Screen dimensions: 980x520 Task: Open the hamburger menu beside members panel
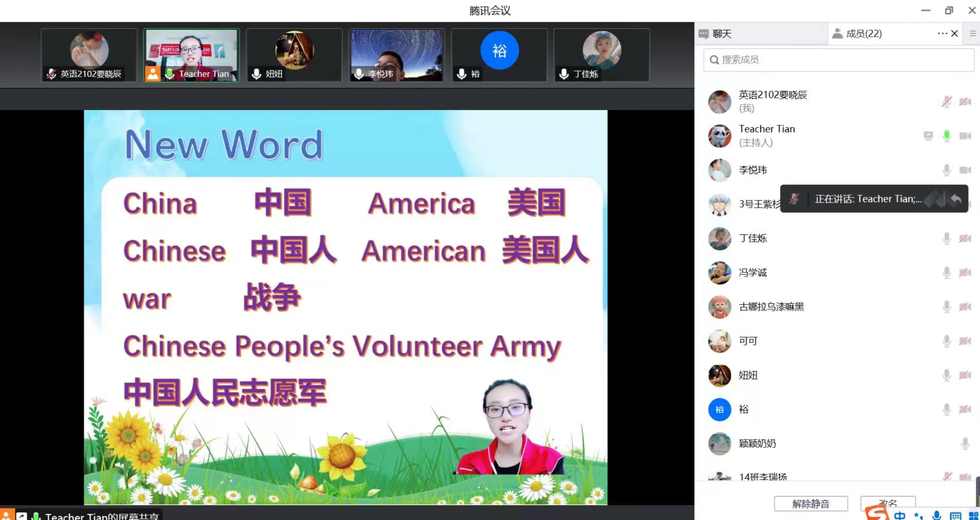(973, 33)
